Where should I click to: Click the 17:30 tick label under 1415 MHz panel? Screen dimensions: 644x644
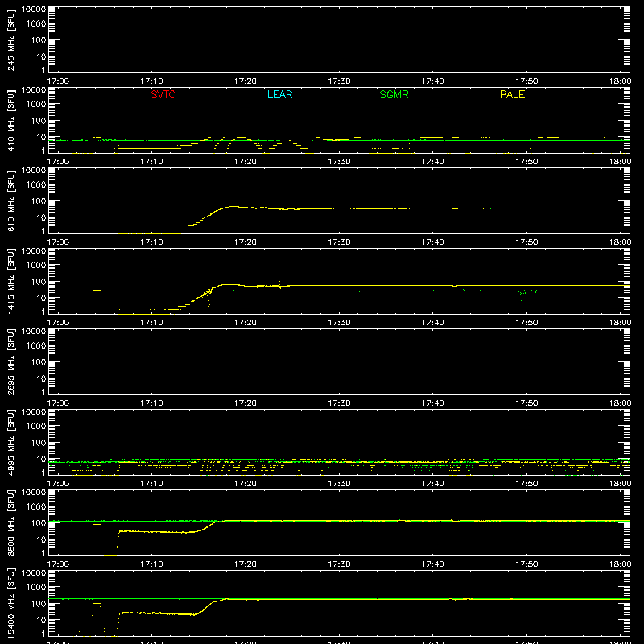click(x=339, y=323)
